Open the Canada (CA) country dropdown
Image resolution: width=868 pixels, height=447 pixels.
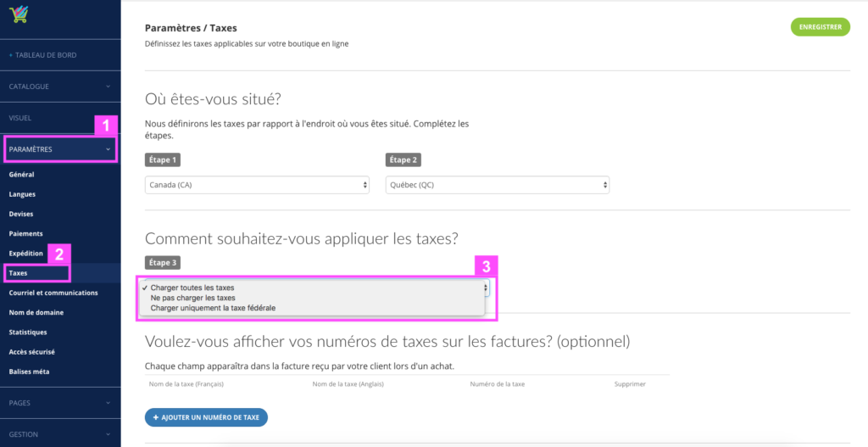pyautogui.click(x=258, y=185)
